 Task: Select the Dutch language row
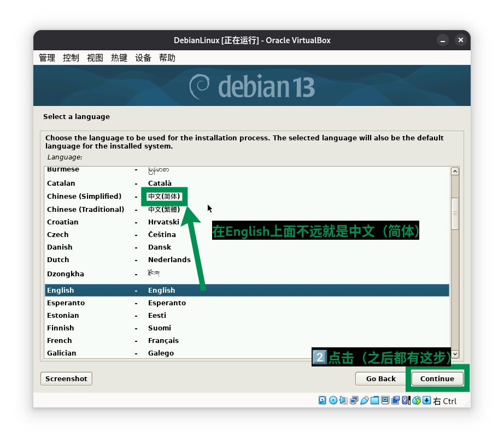(x=247, y=259)
